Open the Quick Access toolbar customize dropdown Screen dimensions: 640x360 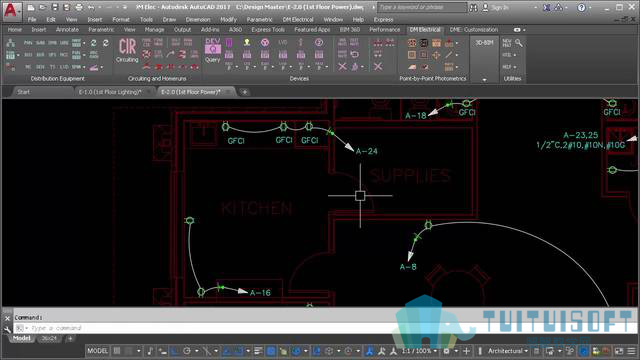tap(125, 7)
